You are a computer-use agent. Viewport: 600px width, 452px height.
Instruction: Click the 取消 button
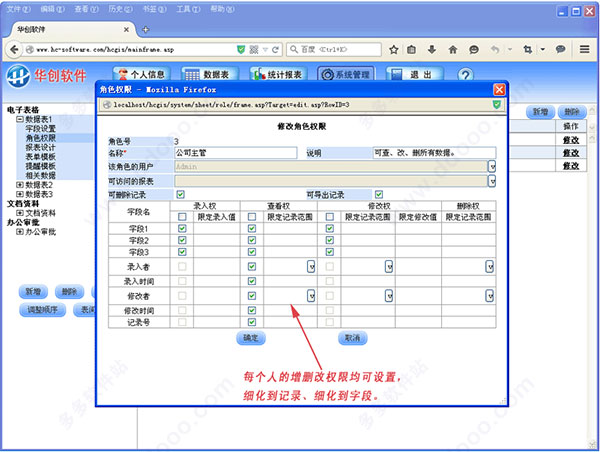(352, 338)
